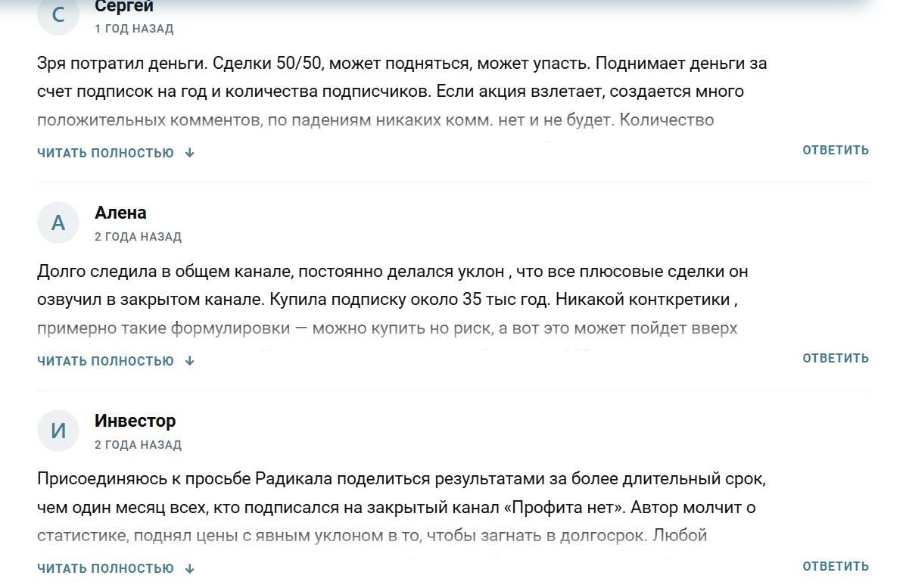Click Алена's avatar with letter А
The width and height of the screenshot is (906, 588).
[58, 222]
